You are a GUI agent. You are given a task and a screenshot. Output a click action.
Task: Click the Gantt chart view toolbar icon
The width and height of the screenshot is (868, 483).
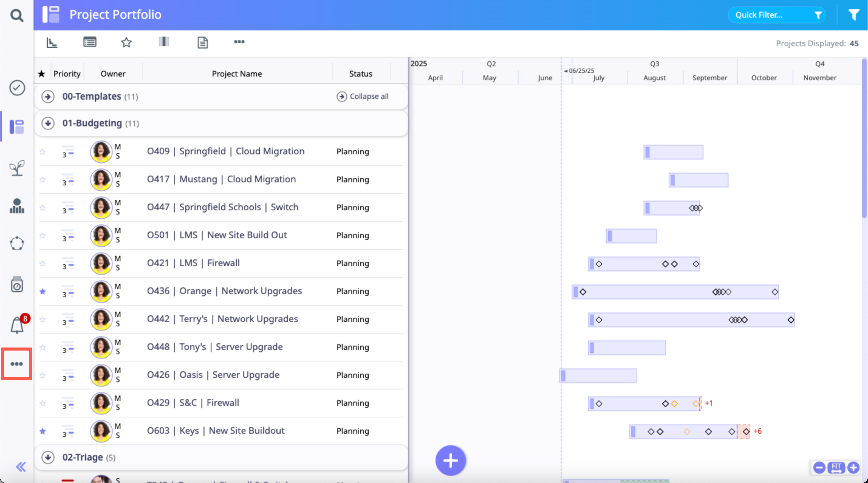pos(52,43)
